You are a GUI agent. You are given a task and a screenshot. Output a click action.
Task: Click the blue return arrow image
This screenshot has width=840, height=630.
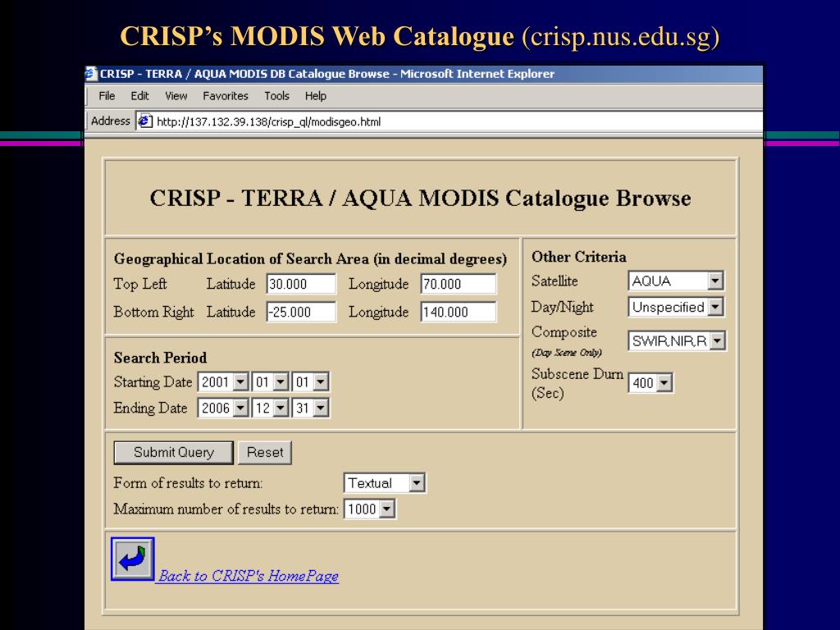click(x=132, y=559)
